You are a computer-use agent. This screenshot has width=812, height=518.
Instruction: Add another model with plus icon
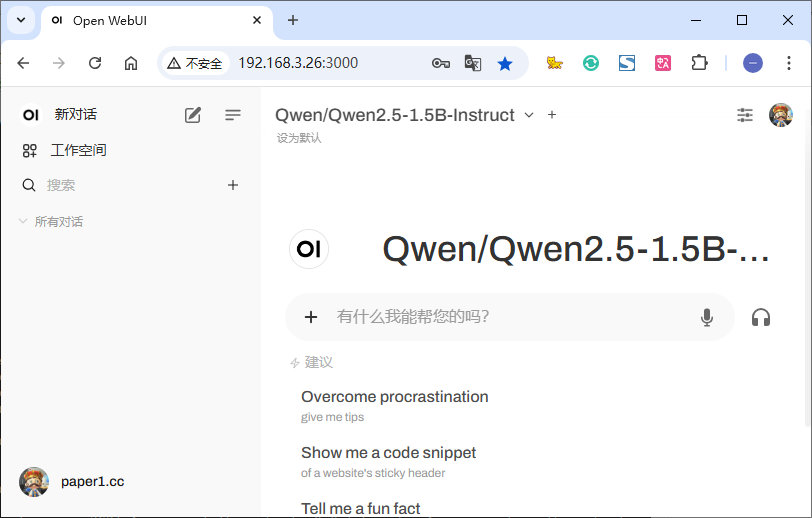click(x=552, y=115)
